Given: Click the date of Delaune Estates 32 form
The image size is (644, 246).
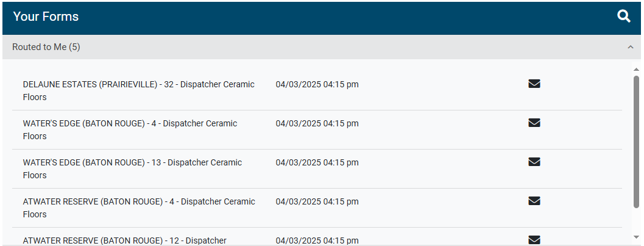Looking at the screenshot, I should tap(317, 84).
